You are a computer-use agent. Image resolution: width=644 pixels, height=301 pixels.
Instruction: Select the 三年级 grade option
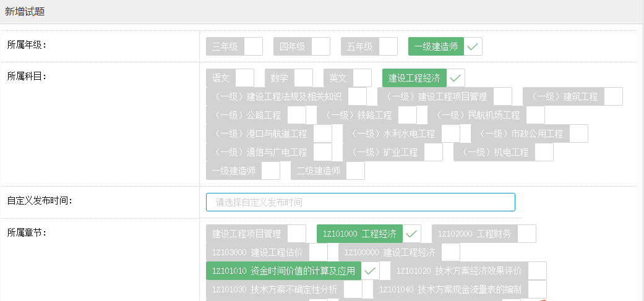pyautogui.click(x=225, y=46)
